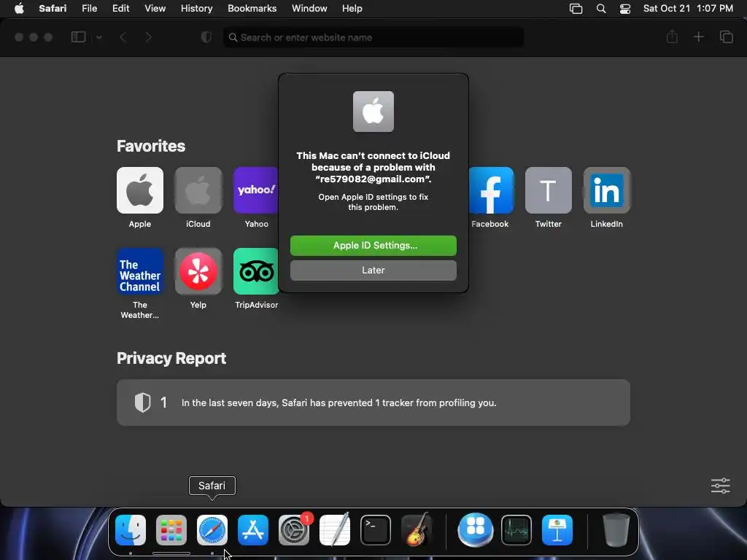This screenshot has width=747, height=560.
Task: Focus the Search or enter website name field
Action: point(373,37)
